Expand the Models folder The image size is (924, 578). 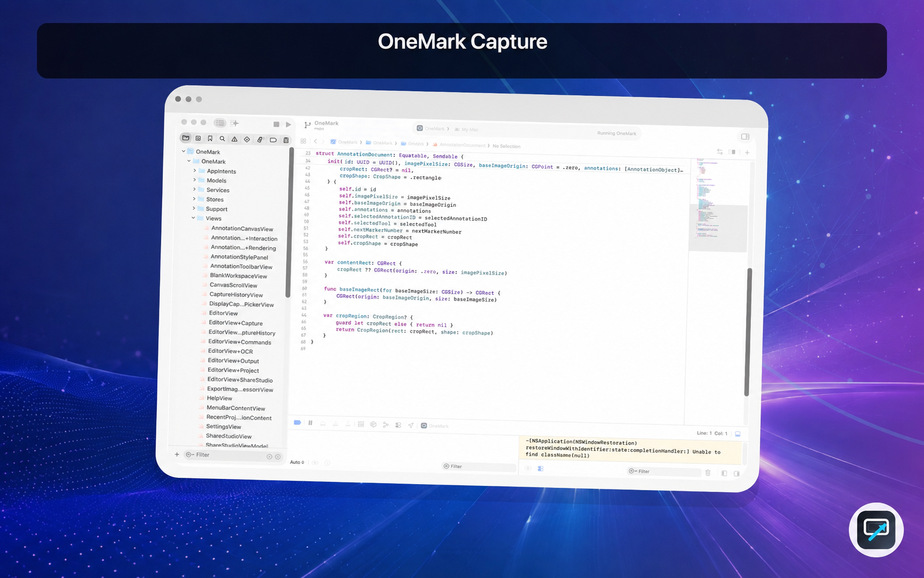195,180
